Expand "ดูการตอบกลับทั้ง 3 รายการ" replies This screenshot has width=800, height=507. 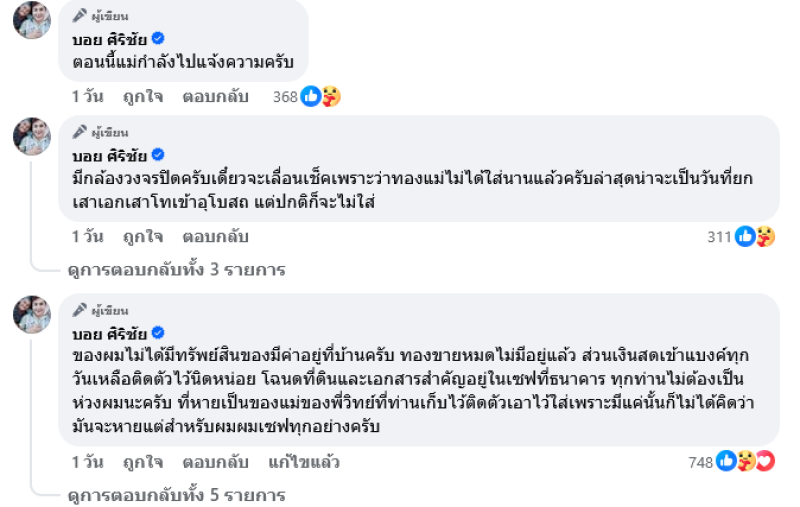176,270
